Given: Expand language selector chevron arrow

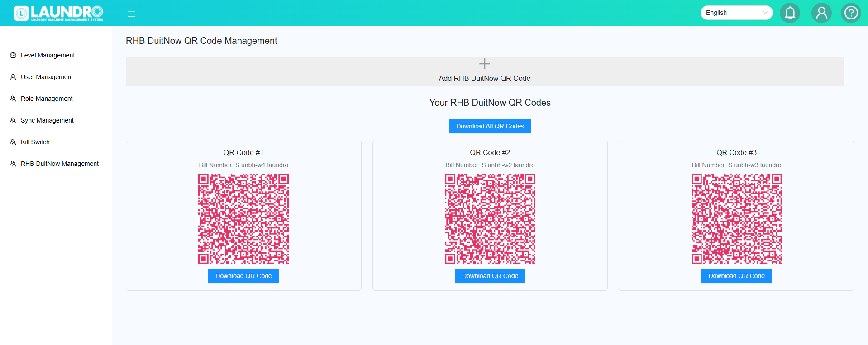Looking at the screenshot, I should pos(765,13).
